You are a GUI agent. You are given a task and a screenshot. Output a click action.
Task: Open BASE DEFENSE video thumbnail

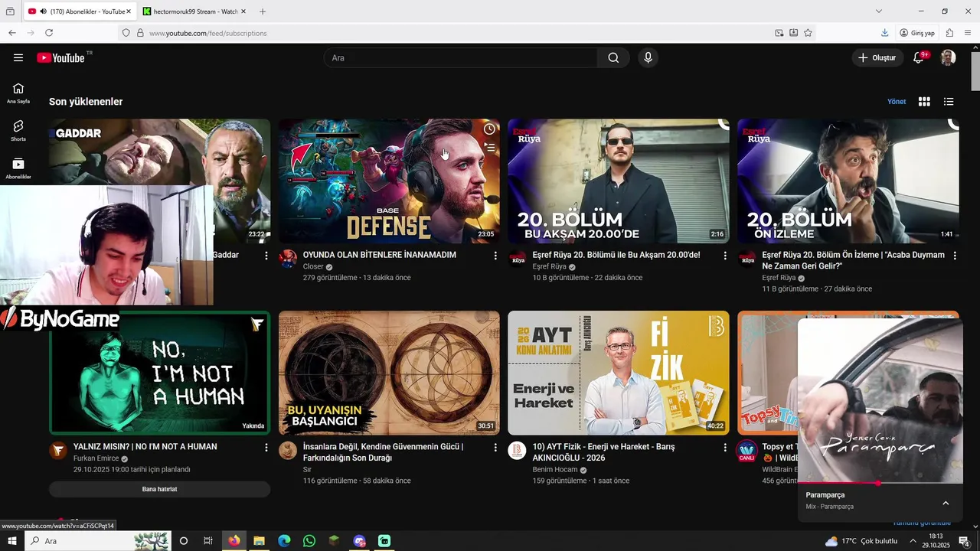[389, 181]
